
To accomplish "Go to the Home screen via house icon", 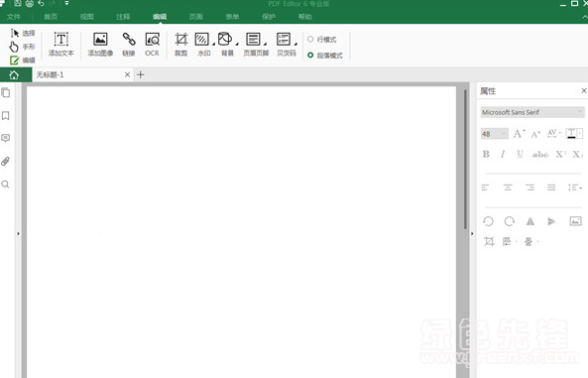I will 14,75.
